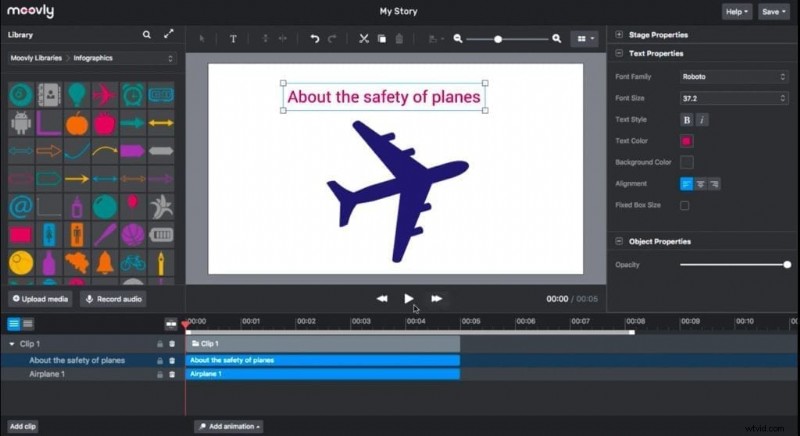Screen dimensions: 800x436
Task: Align text right
Action: 714,184
